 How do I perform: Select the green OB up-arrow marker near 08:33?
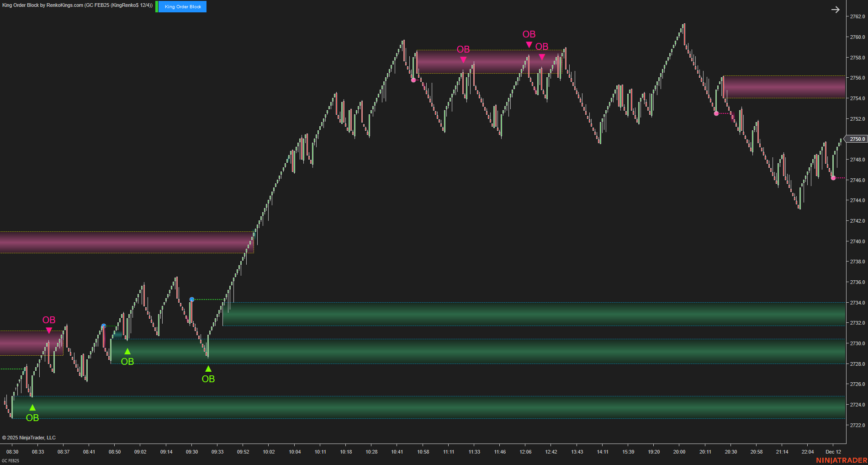pyautogui.click(x=32, y=407)
